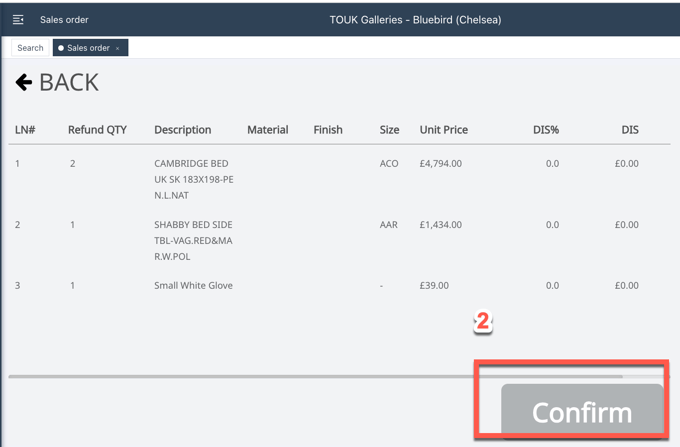Click the LN# column header

(25, 130)
